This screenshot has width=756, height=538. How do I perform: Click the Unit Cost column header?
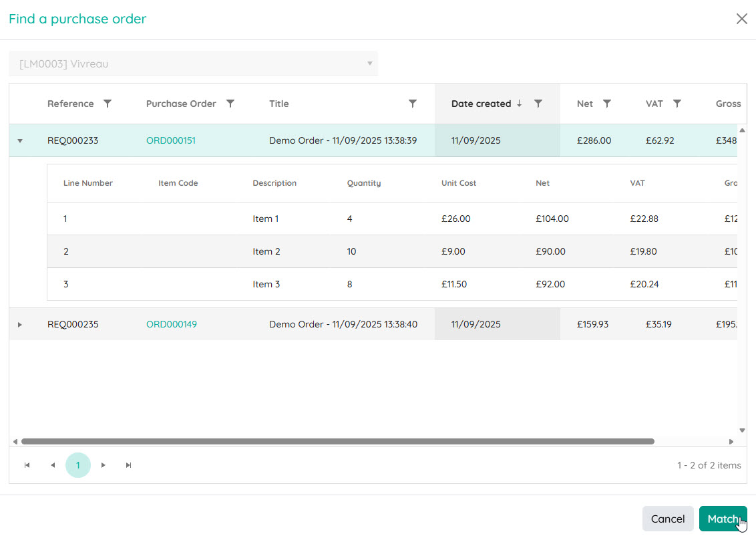[x=459, y=183]
